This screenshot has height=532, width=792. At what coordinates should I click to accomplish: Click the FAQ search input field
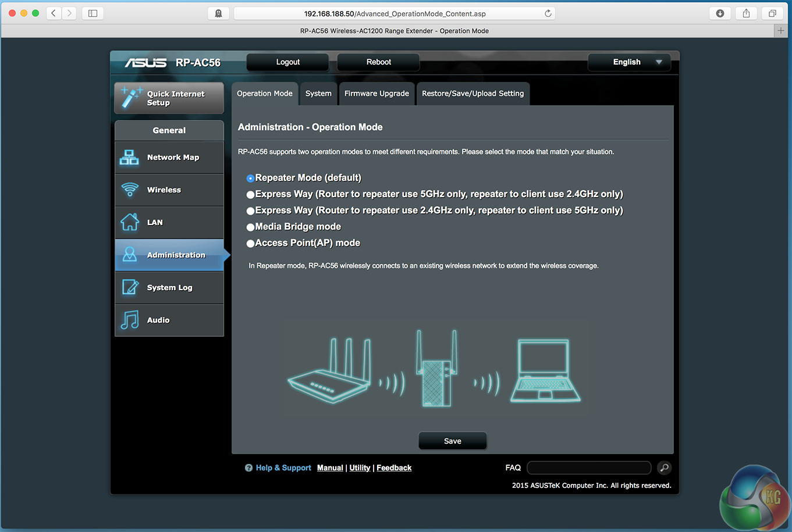[589, 467]
